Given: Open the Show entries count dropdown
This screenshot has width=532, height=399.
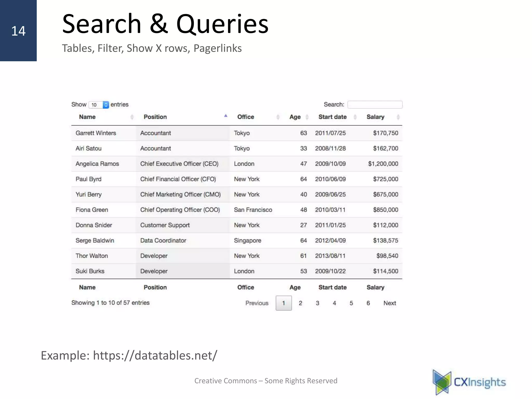Looking at the screenshot, I should [99, 105].
